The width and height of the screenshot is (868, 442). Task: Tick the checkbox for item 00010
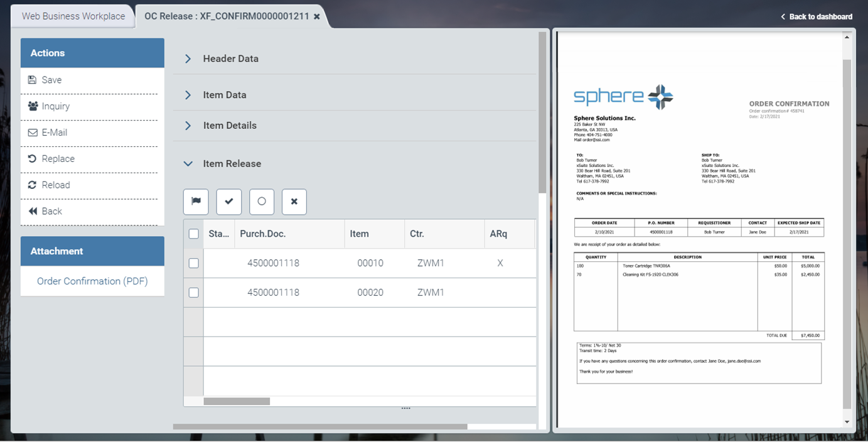click(x=194, y=263)
